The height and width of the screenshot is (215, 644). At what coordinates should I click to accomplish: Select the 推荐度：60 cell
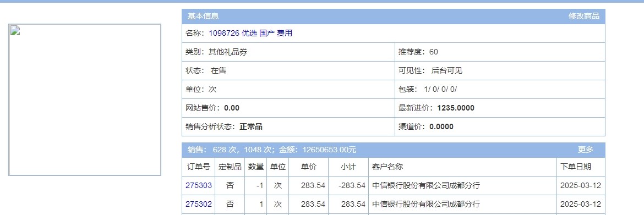click(x=500, y=52)
